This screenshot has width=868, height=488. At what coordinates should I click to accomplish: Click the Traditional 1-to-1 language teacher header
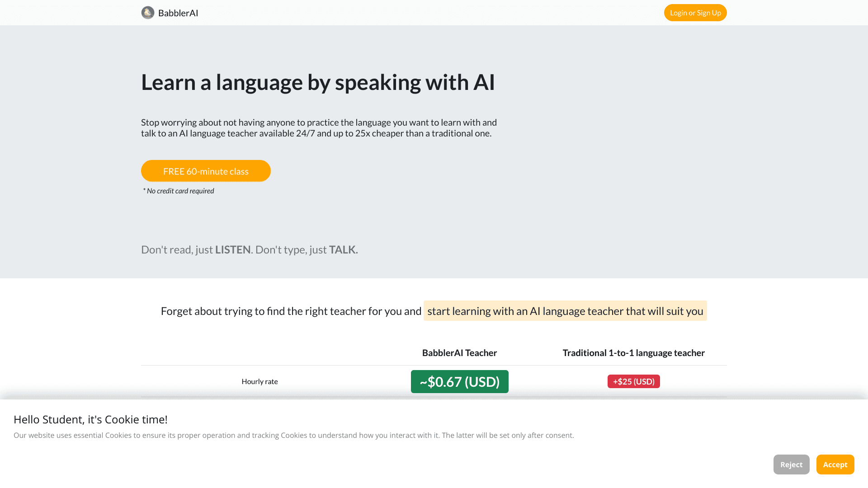pyautogui.click(x=633, y=353)
